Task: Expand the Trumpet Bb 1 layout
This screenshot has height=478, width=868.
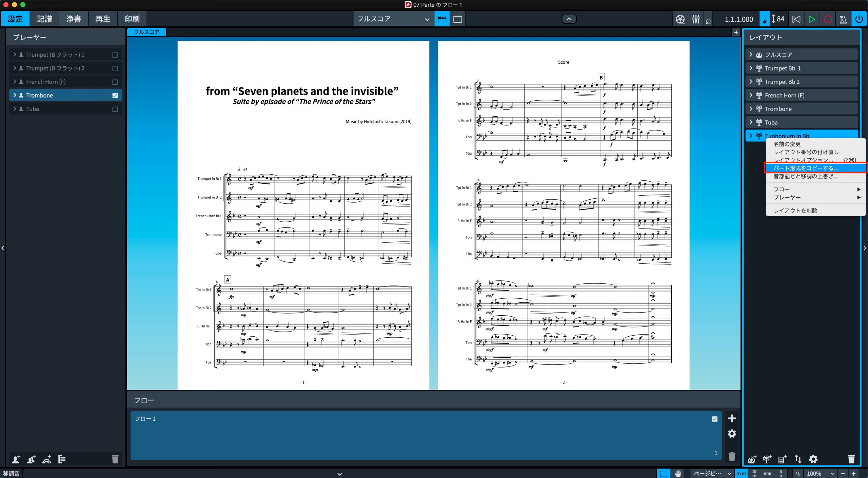Action: [x=751, y=68]
